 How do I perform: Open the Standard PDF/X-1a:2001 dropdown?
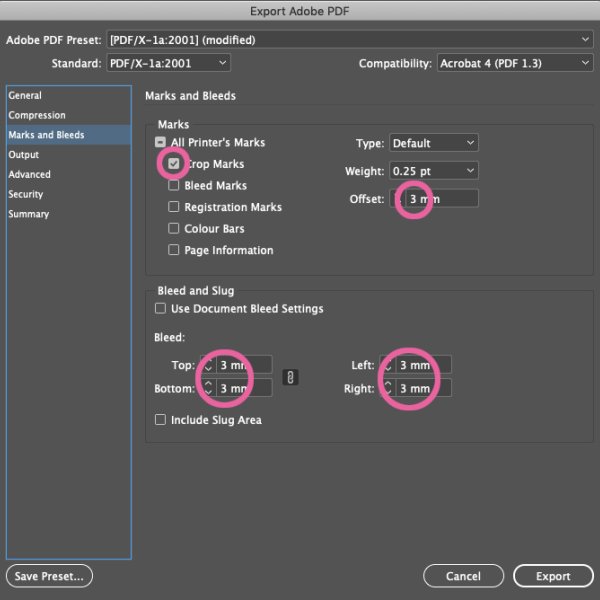pyautogui.click(x=168, y=63)
